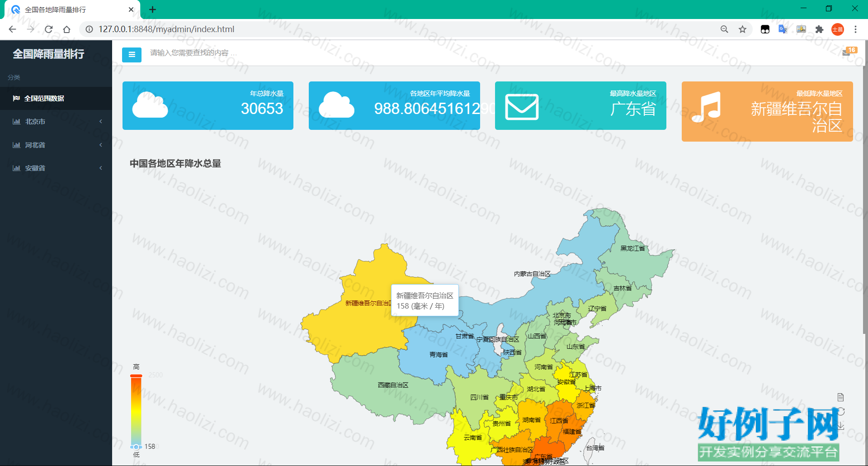Expand the 河北省 submenu chevron

coord(101,145)
